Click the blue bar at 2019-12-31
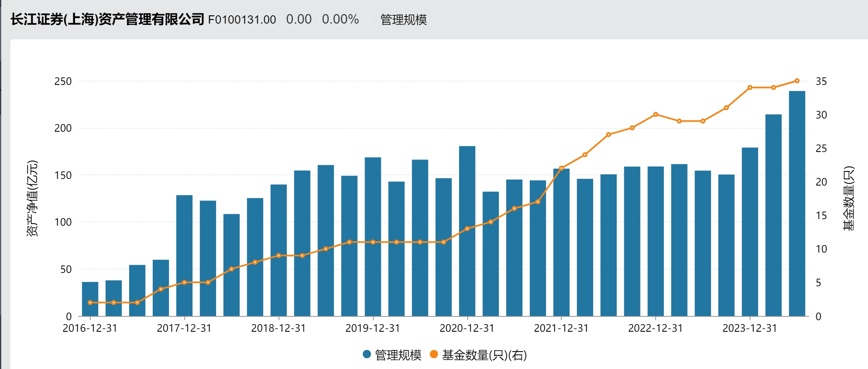868x369 pixels. pos(373,236)
